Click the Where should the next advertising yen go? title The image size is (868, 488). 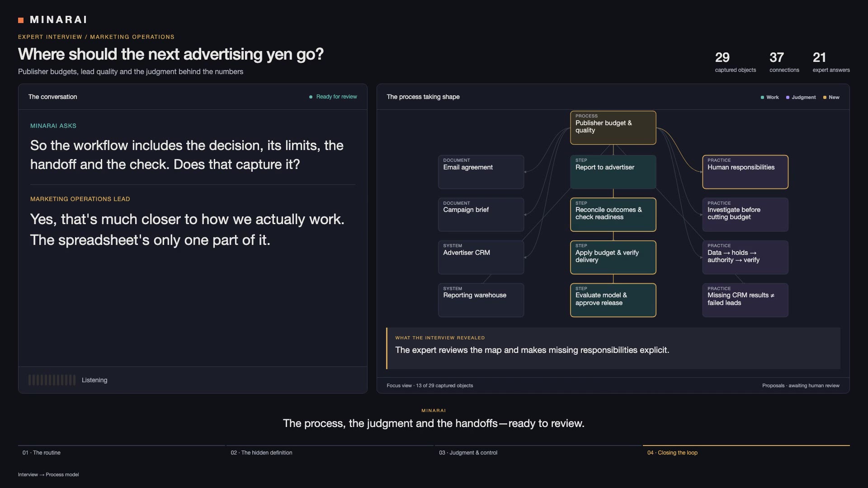171,54
